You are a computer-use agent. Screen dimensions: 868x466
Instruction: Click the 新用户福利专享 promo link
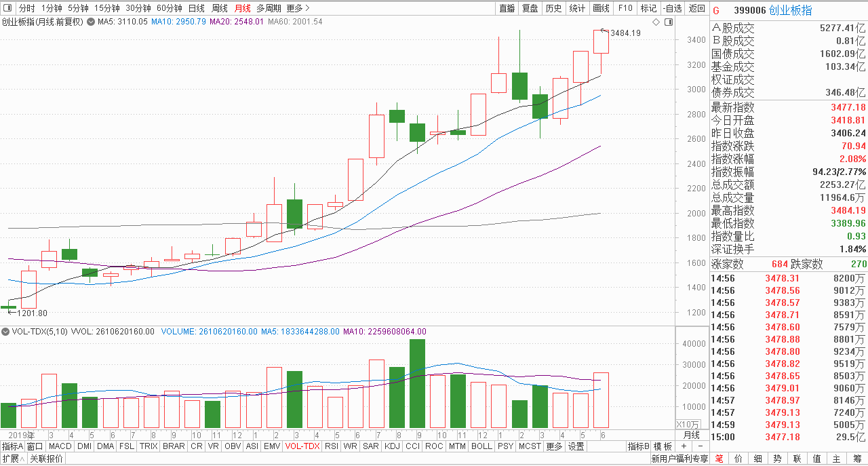[679, 459]
